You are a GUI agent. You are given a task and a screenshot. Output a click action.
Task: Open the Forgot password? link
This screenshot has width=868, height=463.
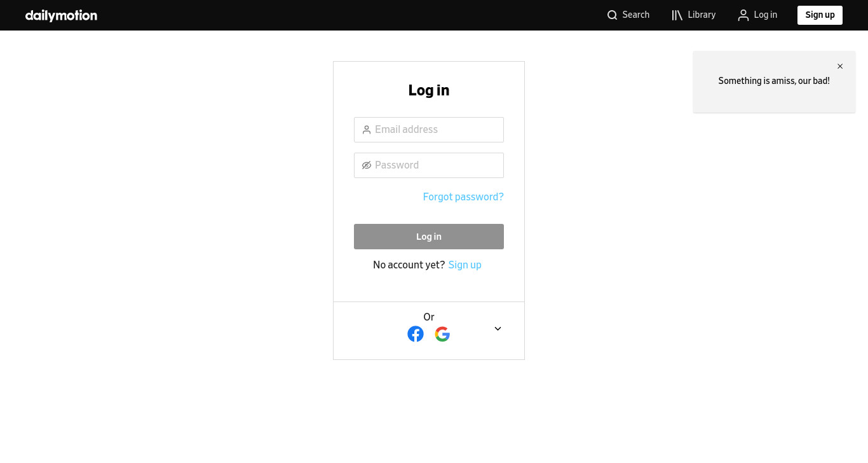(x=463, y=197)
